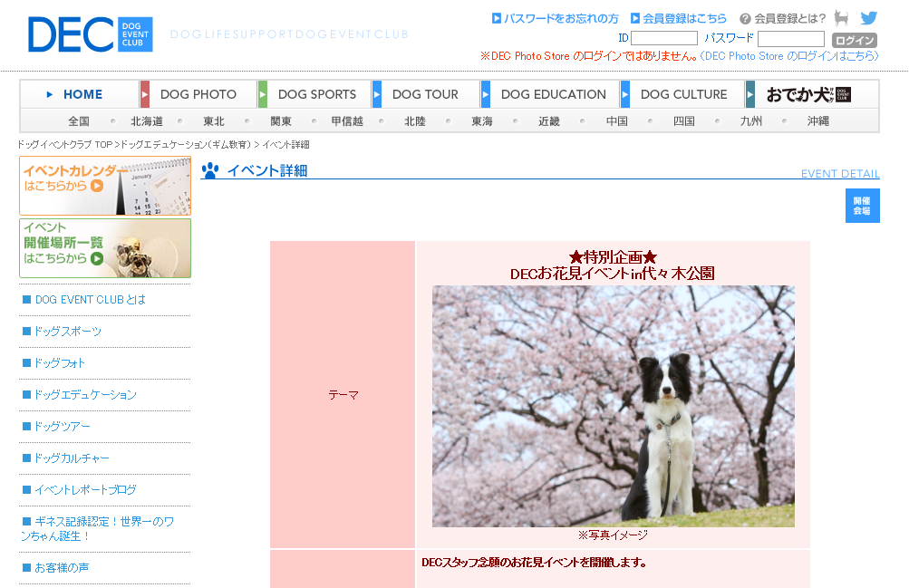Click the red arrow marker before DOG PHOTO
909x588 pixels.
click(x=145, y=94)
